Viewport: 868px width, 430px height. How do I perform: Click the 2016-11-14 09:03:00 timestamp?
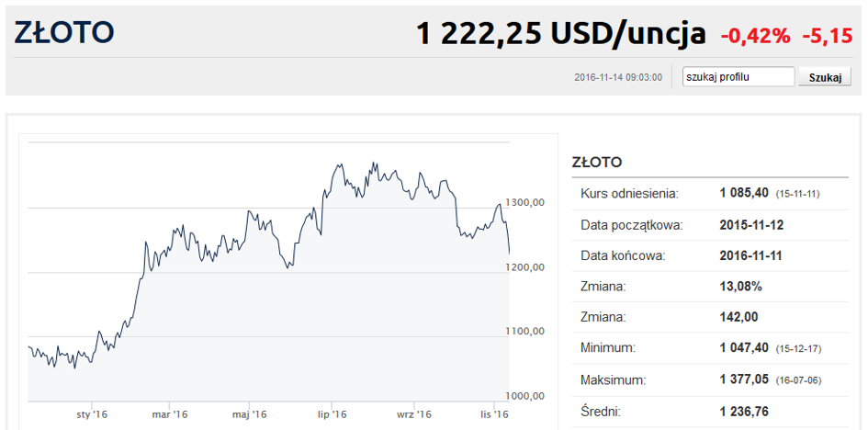pos(618,77)
